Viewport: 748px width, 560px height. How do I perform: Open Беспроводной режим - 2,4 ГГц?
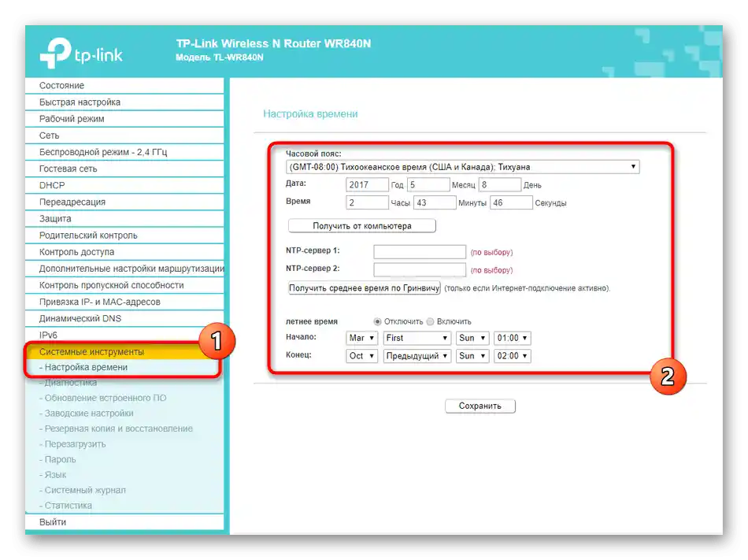124,152
